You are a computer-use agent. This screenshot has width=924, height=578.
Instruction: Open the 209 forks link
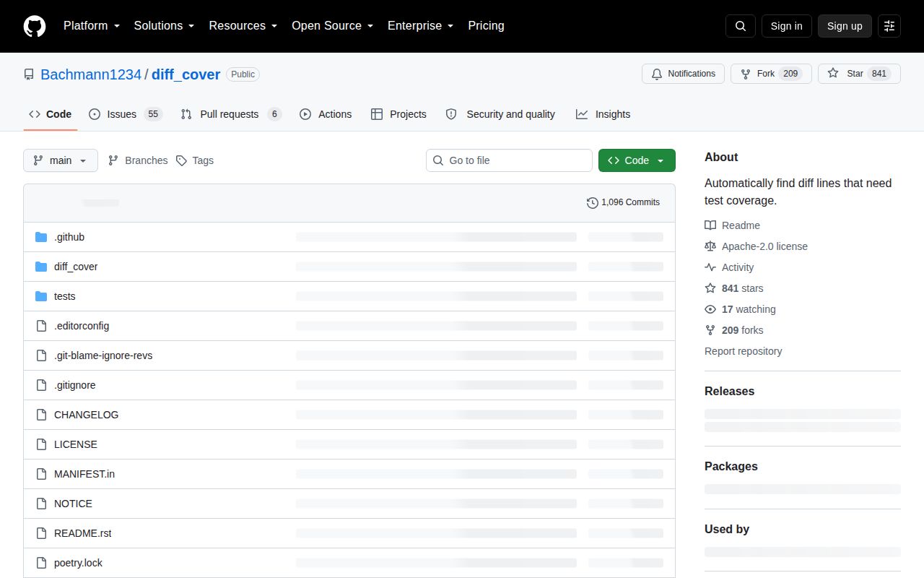coord(733,330)
